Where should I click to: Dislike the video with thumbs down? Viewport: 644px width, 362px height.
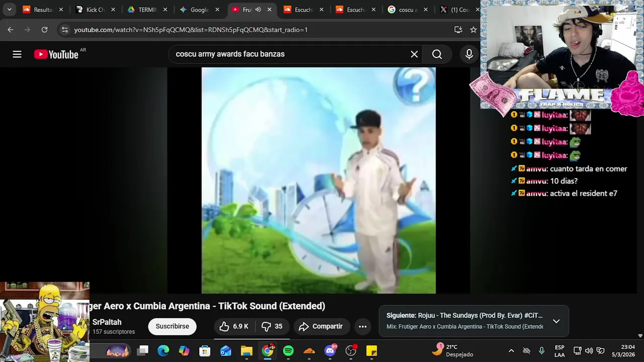coord(272,326)
